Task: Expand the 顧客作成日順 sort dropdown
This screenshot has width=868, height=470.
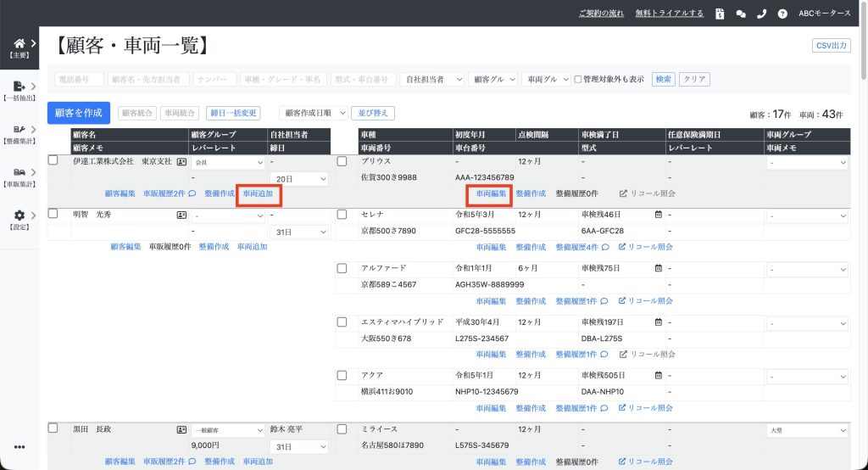Action: pyautogui.click(x=314, y=113)
